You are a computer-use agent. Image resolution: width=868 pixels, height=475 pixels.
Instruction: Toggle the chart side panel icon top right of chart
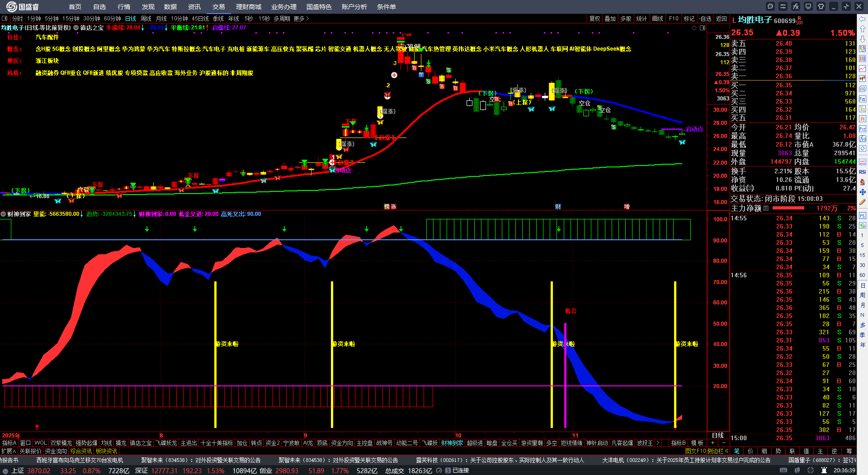(x=703, y=28)
